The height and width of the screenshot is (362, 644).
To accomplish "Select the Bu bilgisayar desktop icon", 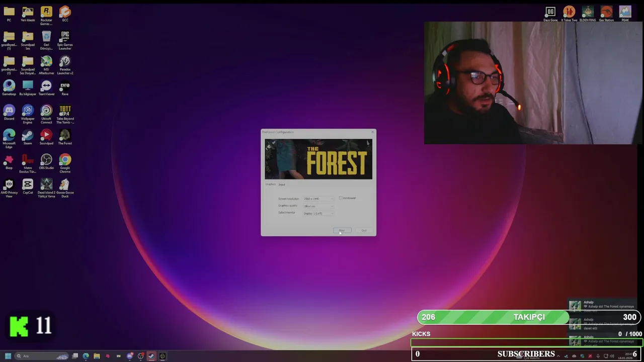I will (28, 87).
